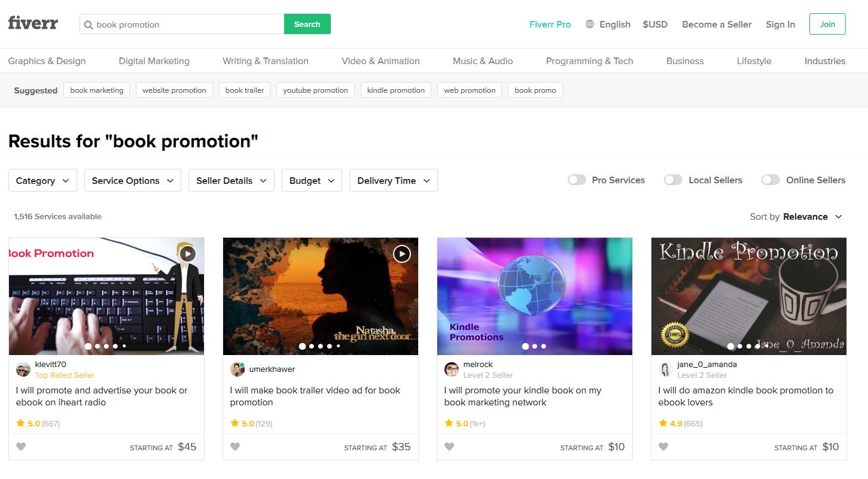Expand Service Options filter
Image resolution: width=868 pixels, height=479 pixels.
(133, 180)
